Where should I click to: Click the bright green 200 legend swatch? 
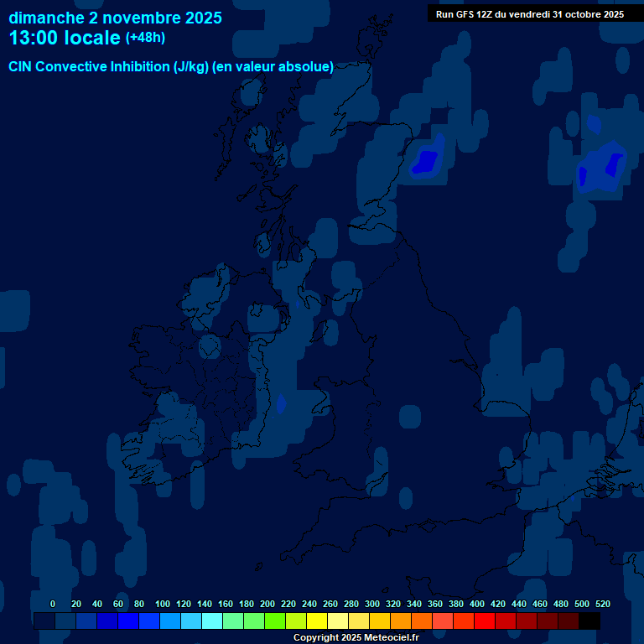pyautogui.click(x=275, y=621)
